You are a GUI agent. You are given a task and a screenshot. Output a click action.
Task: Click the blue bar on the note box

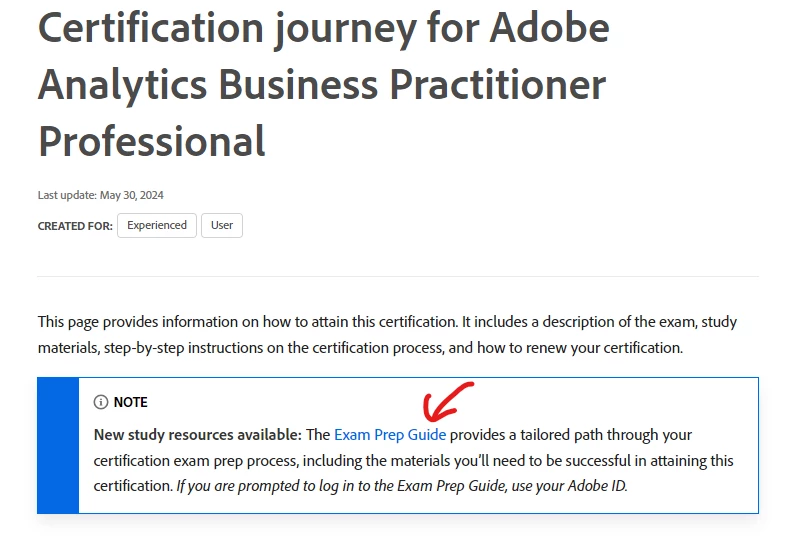pyautogui.click(x=58, y=445)
